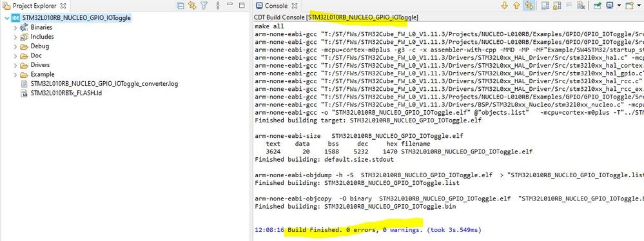644x241 pixels.
Task: Click the IDE project icon
Action: [15, 18]
